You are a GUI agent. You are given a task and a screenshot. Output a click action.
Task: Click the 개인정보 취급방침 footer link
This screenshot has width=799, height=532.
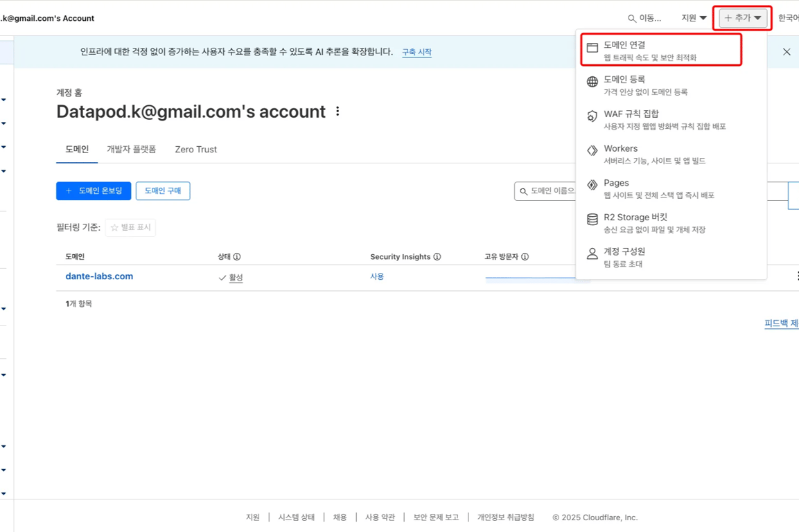point(505,517)
